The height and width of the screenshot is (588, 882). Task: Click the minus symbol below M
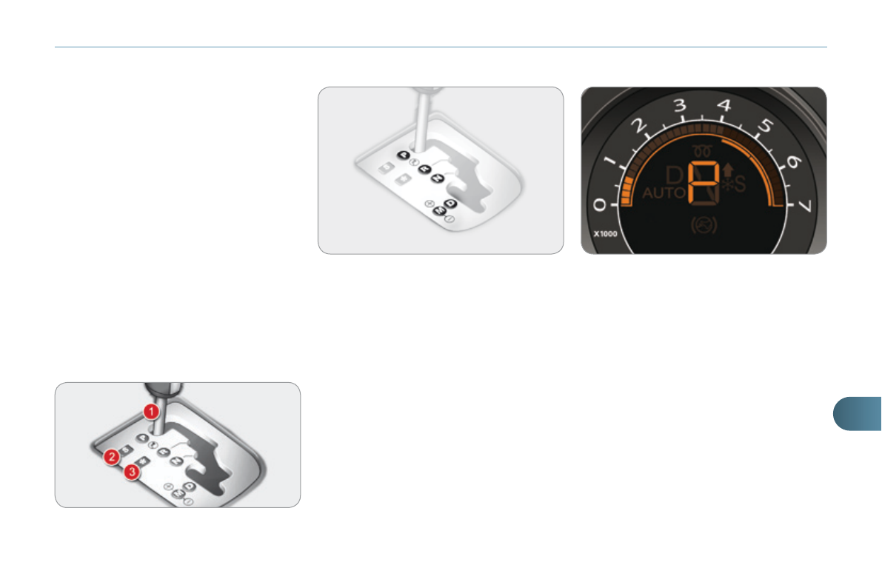click(x=450, y=218)
